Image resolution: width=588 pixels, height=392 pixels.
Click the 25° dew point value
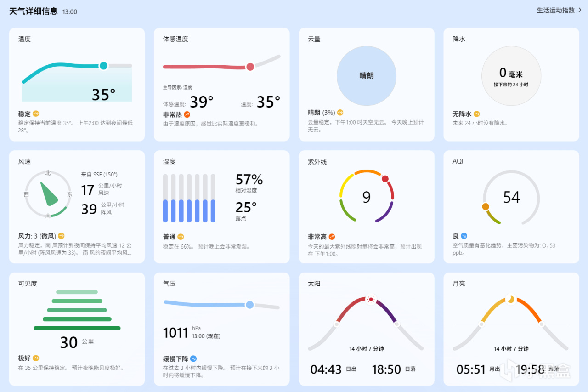[x=246, y=207]
